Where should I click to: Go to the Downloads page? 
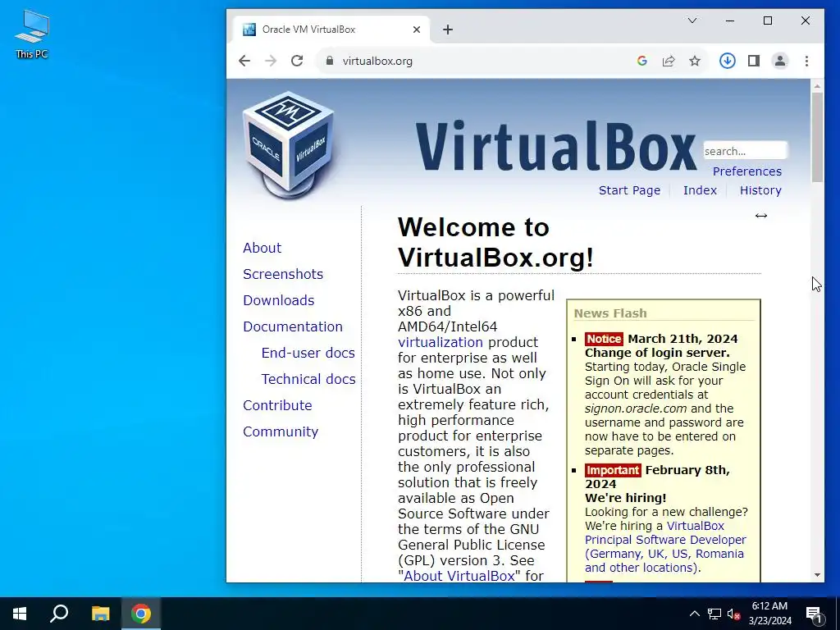[x=279, y=300]
